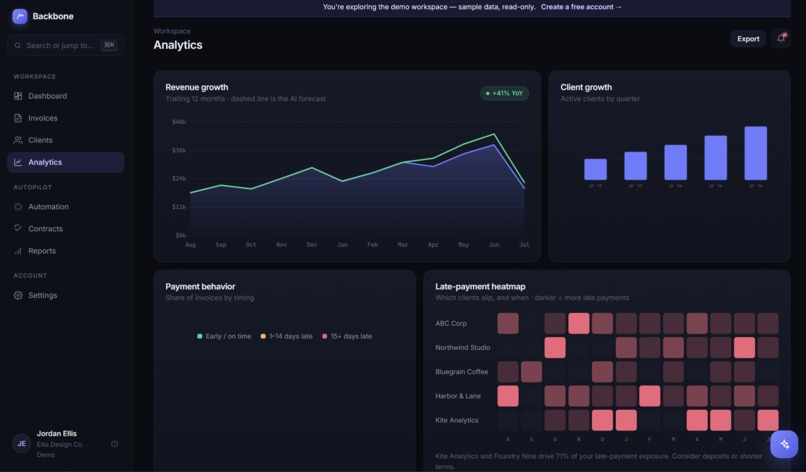The image size is (806, 472).
Task: Click the Clients people icon
Action: 18,140
